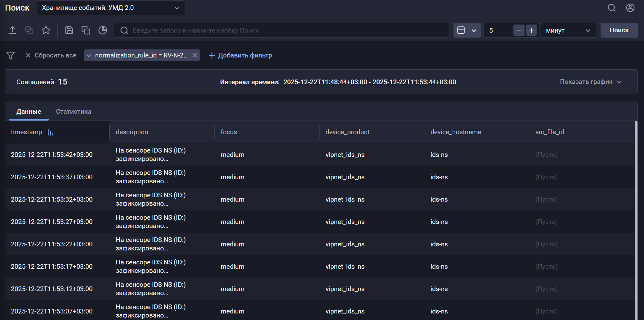Click medium focus value in 11:53:37 row
The width and height of the screenshot is (644, 320).
pyautogui.click(x=233, y=177)
